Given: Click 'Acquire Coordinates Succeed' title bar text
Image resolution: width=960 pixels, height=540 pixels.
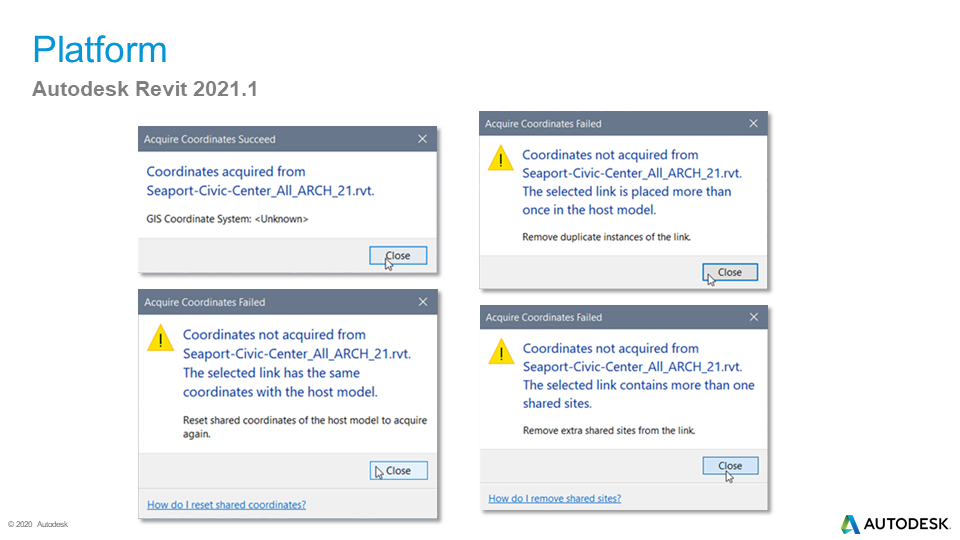Looking at the screenshot, I should 209,139.
